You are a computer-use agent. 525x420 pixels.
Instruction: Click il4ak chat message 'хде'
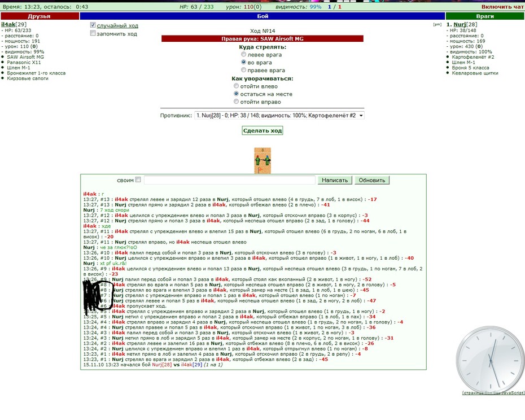coord(106,226)
